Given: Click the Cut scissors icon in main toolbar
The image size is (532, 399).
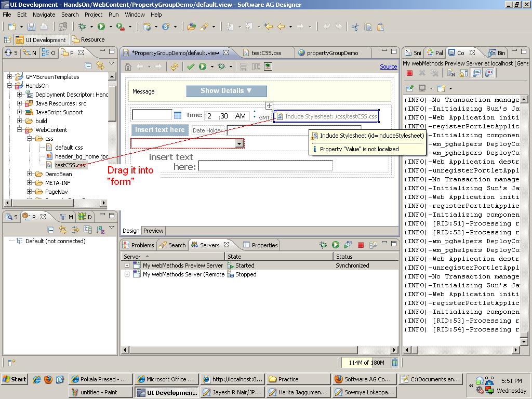Looking at the screenshot, I should 355,27.
